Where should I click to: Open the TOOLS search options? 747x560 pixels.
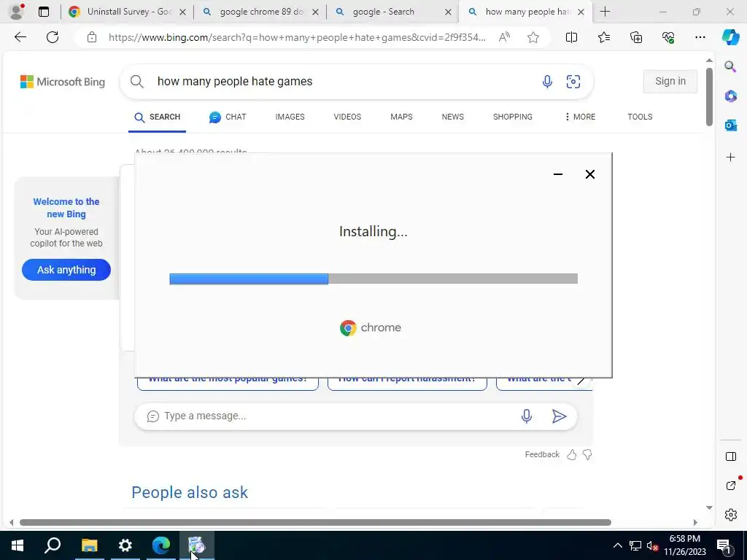coord(640,117)
